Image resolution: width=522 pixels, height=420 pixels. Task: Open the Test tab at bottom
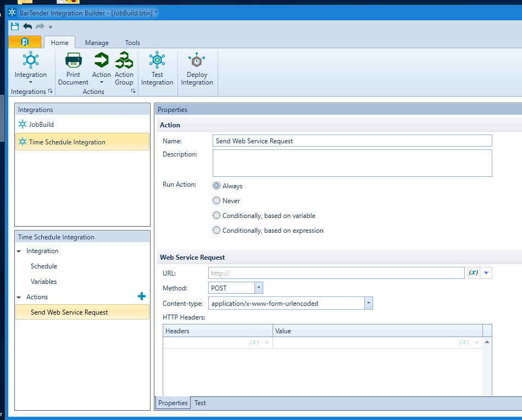coord(200,403)
